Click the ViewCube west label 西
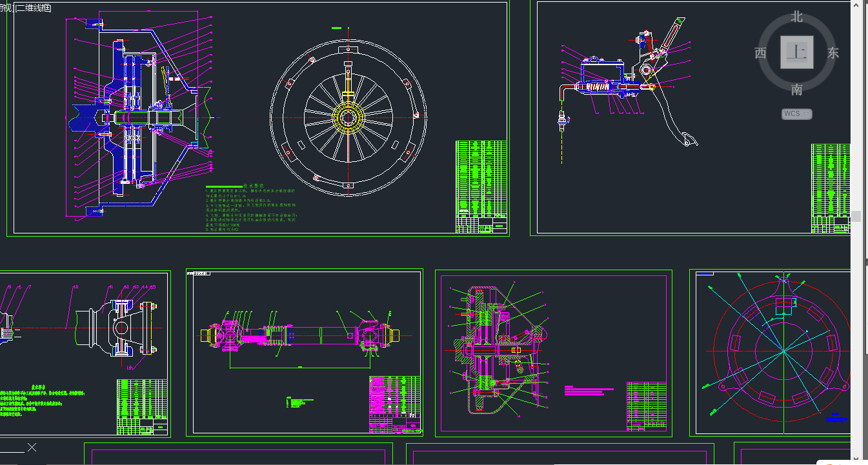This screenshot has height=465, width=868. tap(760, 53)
